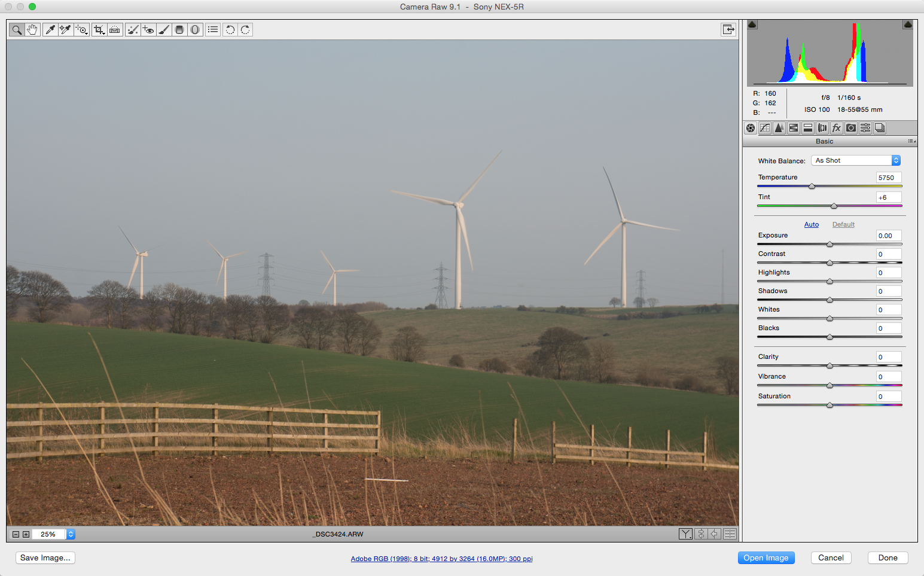
Task: Open the Basic panel tab
Action: coord(751,128)
